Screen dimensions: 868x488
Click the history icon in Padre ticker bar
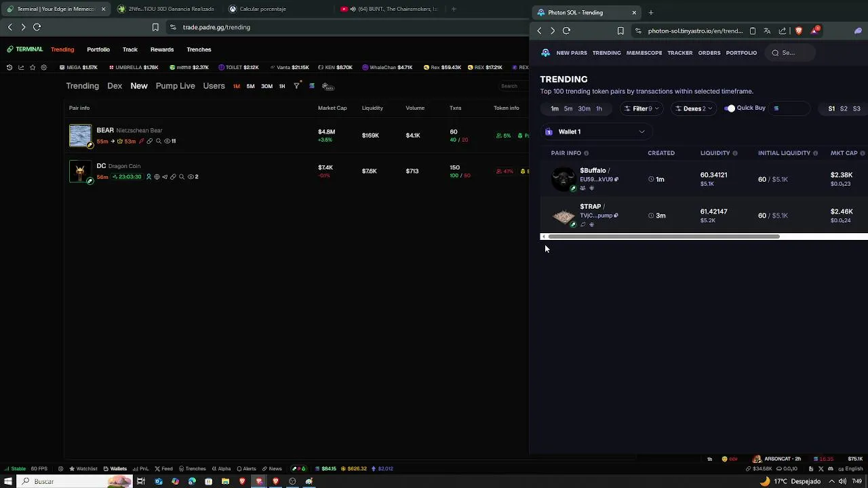(9, 67)
